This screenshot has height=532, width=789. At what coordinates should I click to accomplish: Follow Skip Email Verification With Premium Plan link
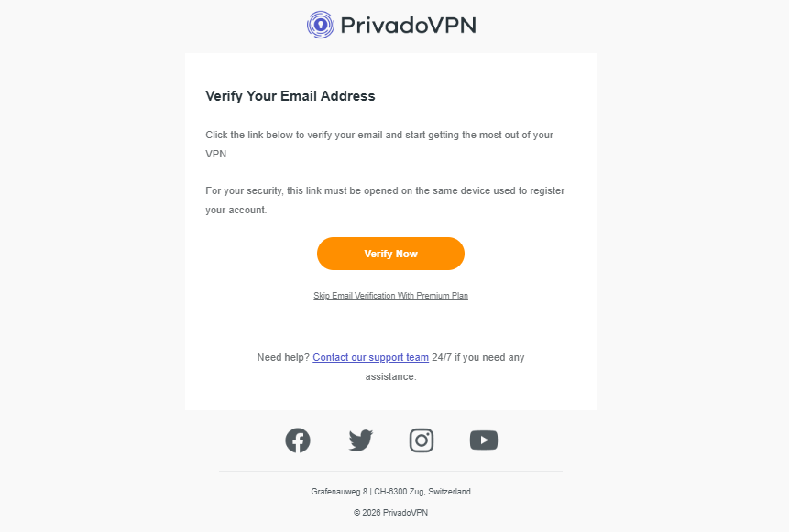click(390, 296)
